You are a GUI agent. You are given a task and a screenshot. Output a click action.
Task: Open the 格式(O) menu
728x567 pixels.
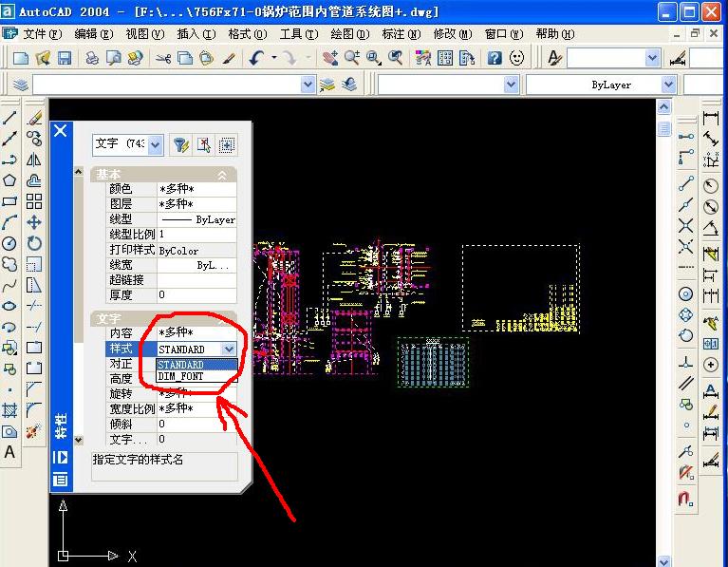point(248,34)
